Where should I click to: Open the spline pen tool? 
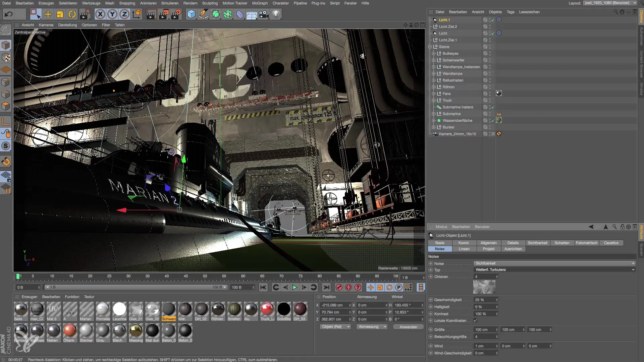click(x=203, y=14)
